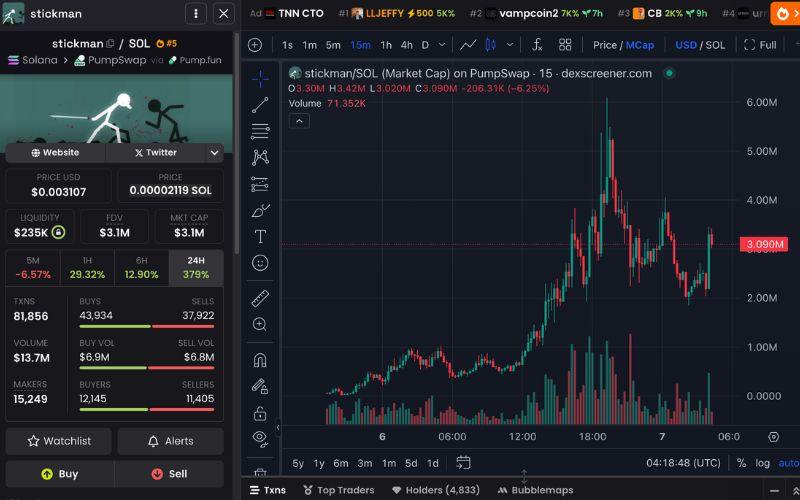Switch chart denomination to SOL
800x500 pixels.
[x=715, y=45]
